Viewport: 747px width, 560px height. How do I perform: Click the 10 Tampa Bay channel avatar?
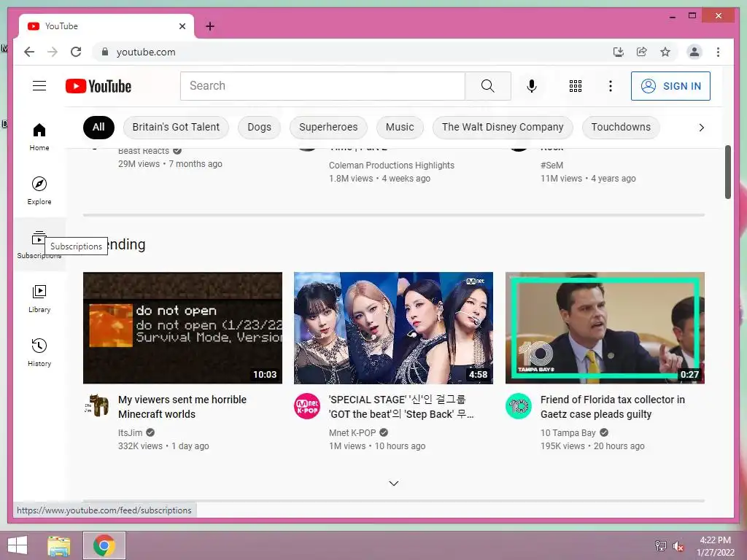(519, 406)
